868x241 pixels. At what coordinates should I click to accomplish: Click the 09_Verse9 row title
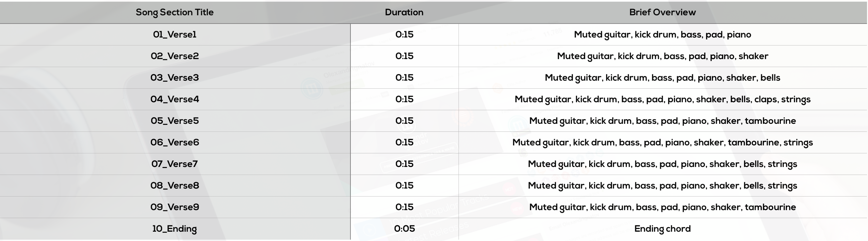(174, 207)
